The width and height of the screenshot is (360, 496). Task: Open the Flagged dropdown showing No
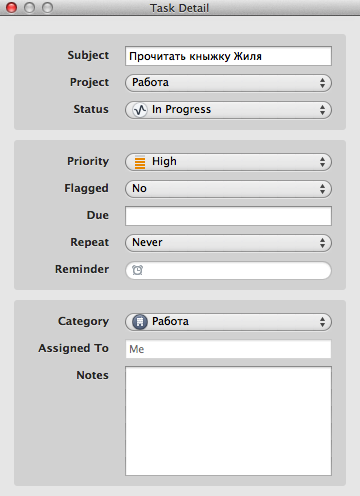click(x=228, y=189)
